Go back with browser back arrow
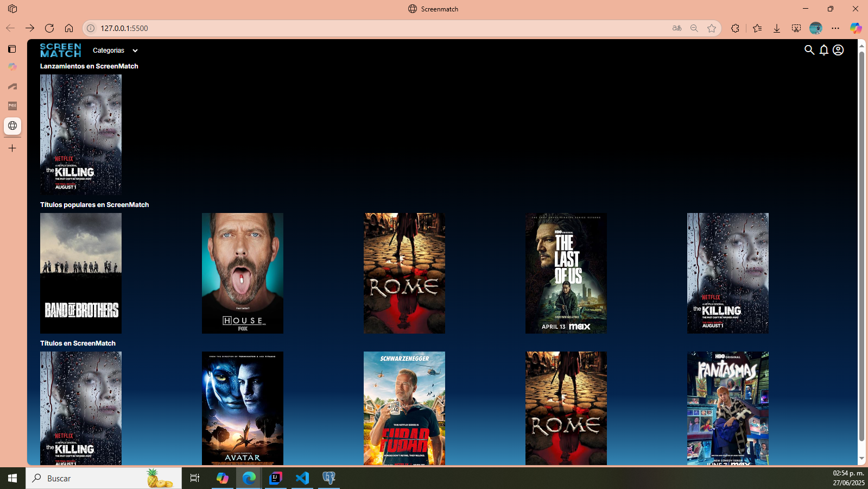Image resolution: width=868 pixels, height=489 pixels. tap(10, 28)
